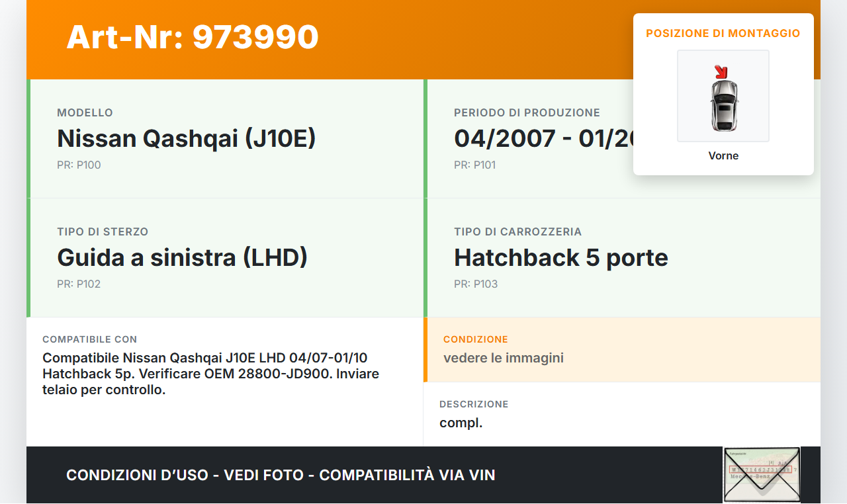Click the DESCRIZIONE label
This screenshot has height=504, width=847.
pos(474,404)
